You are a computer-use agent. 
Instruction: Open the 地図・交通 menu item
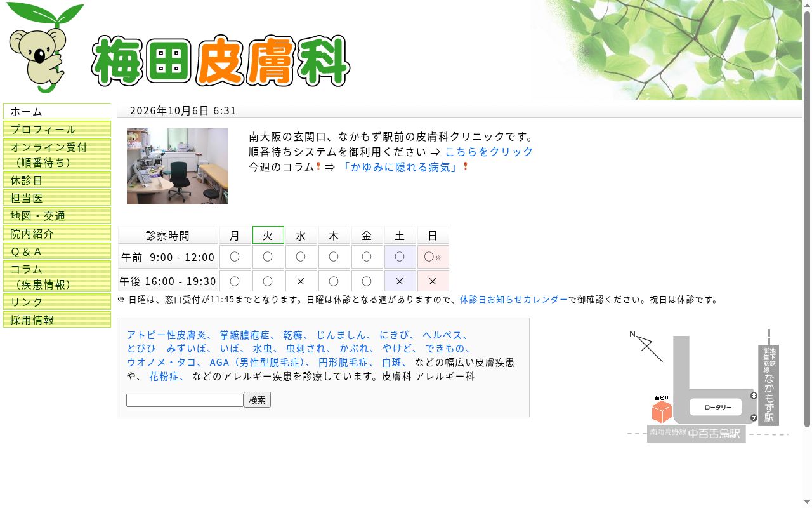57,215
